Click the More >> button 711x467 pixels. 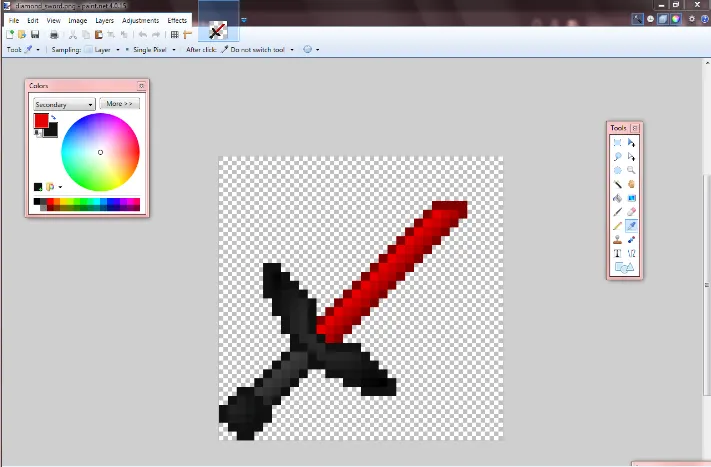point(119,104)
